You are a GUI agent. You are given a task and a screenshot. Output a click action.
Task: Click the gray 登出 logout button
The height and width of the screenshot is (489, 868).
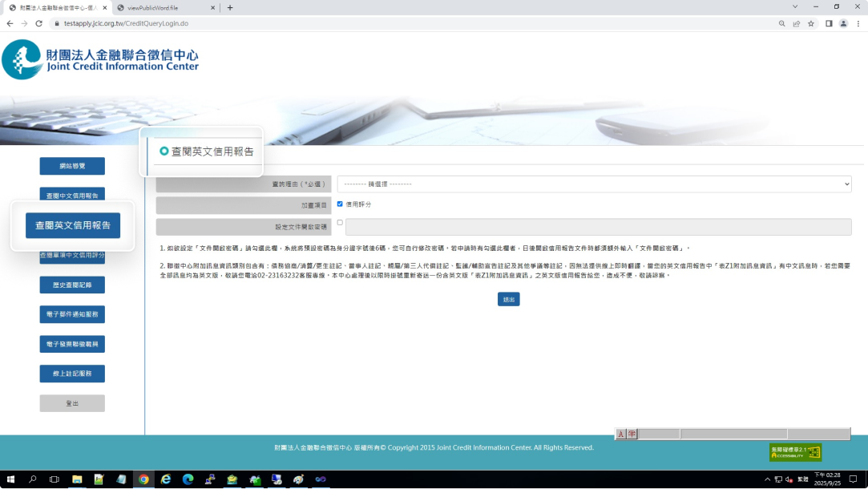(x=72, y=403)
